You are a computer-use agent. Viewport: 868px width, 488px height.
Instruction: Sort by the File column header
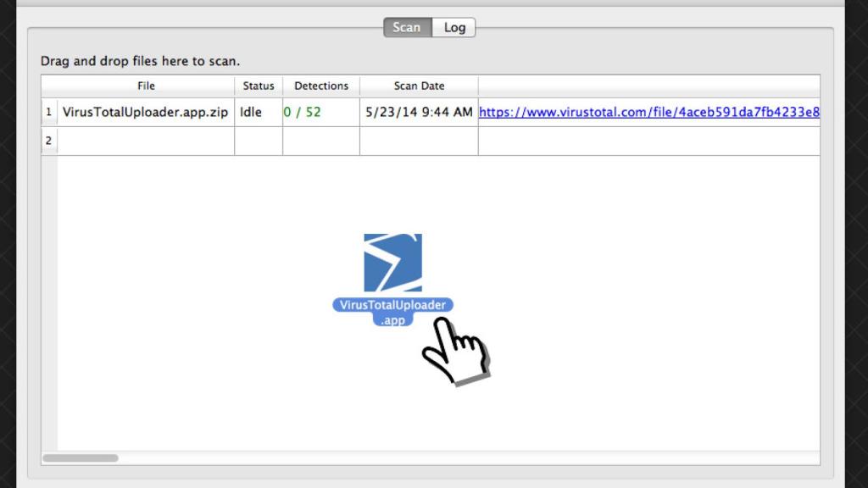pos(145,86)
